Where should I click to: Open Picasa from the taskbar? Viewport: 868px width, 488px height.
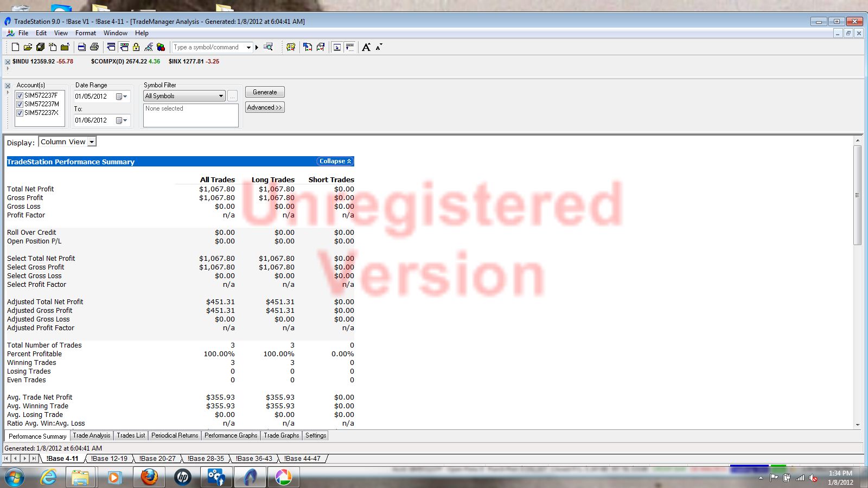coord(283,478)
